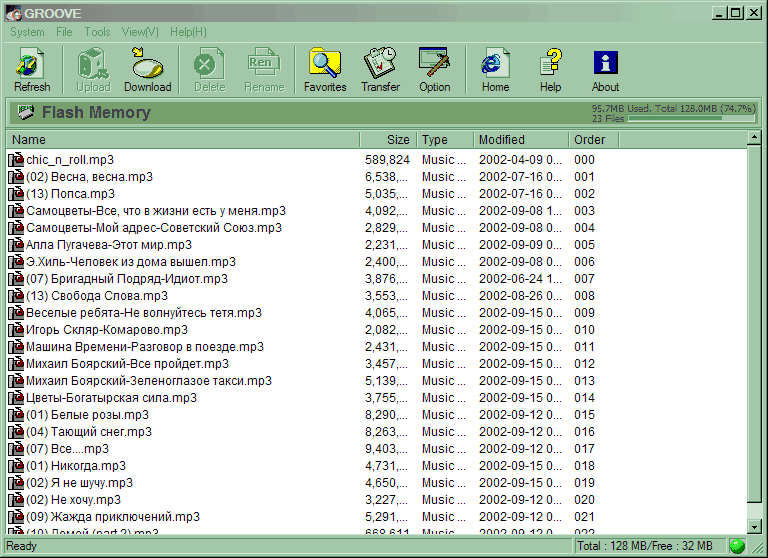This screenshot has width=768, height=558.
Task: Select Цветы-Богатырская сила.mp3 in the list
Action: (x=111, y=398)
